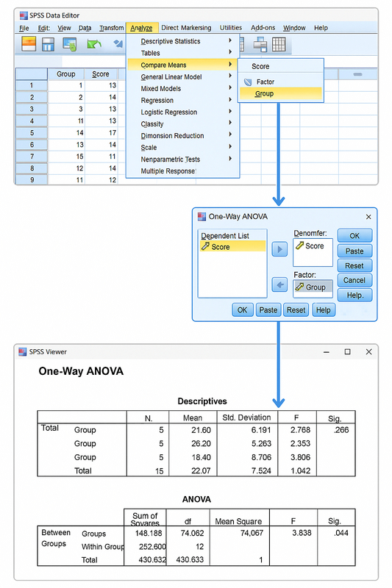Click the grid table toolbar icon
Image resolution: width=392 pixels, height=588 pixels.
click(x=279, y=44)
